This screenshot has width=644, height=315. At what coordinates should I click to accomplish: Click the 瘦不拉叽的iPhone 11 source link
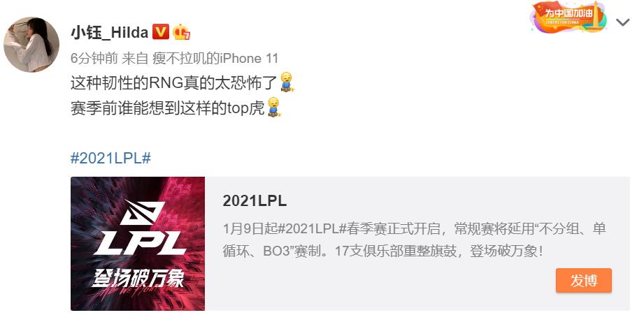pyautogui.click(x=215, y=59)
